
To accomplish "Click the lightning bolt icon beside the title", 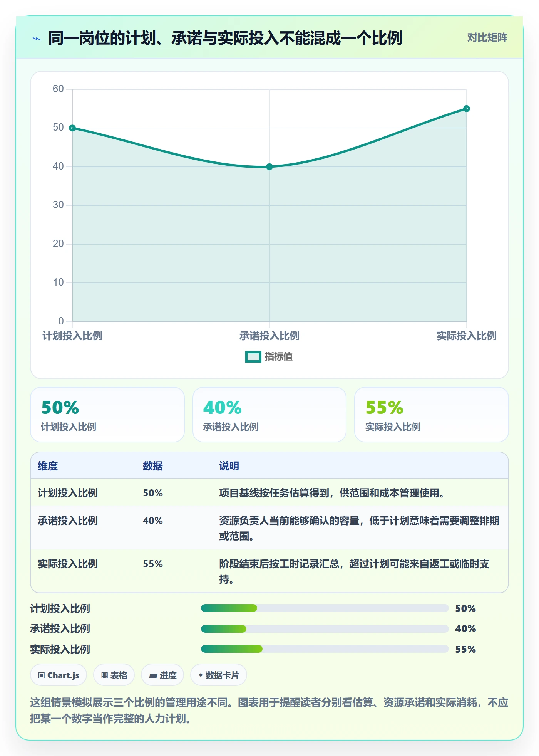I will 37,39.
